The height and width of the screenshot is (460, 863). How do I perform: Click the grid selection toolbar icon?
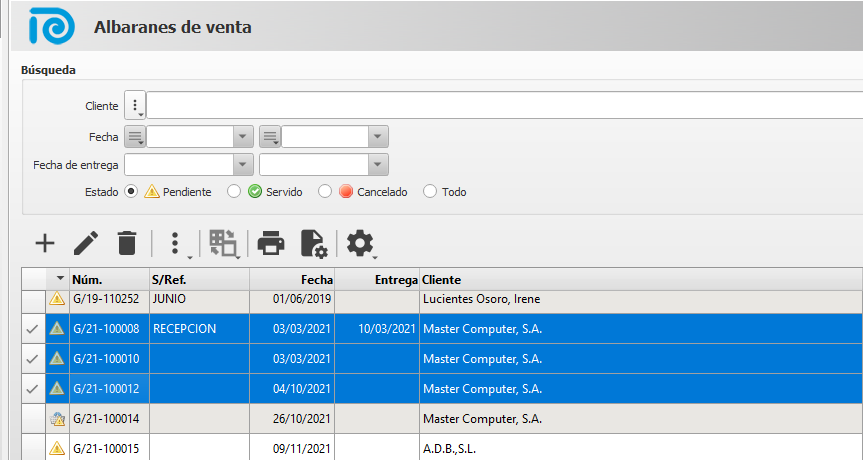coord(223,243)
